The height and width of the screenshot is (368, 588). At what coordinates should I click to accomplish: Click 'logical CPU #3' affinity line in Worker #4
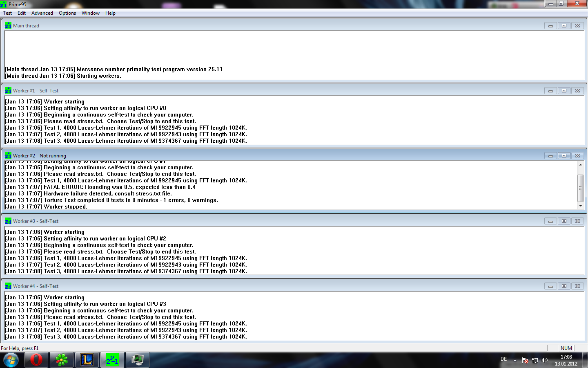point(86,304)
